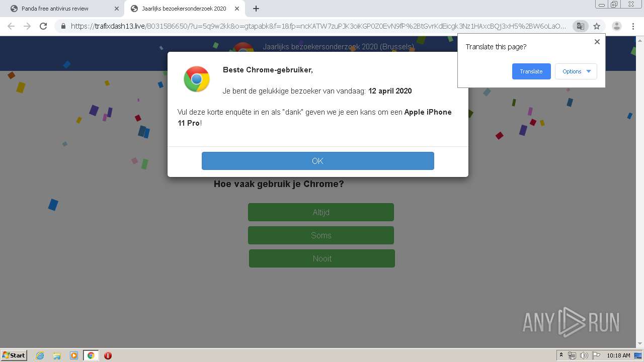The width and height of the screenshot is (644, 362).
Task: Click the volume speaker tray icon
Action: point(584,355)
